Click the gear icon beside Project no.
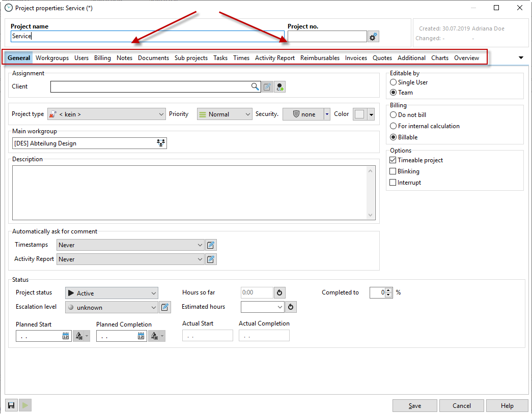 point(373,37)
